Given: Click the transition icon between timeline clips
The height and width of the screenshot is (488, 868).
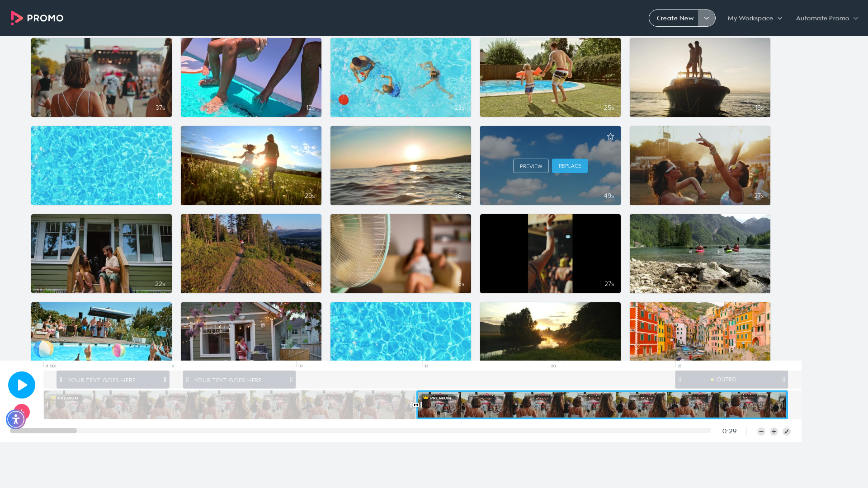Looking at the screenshot, I should [416, 405].
